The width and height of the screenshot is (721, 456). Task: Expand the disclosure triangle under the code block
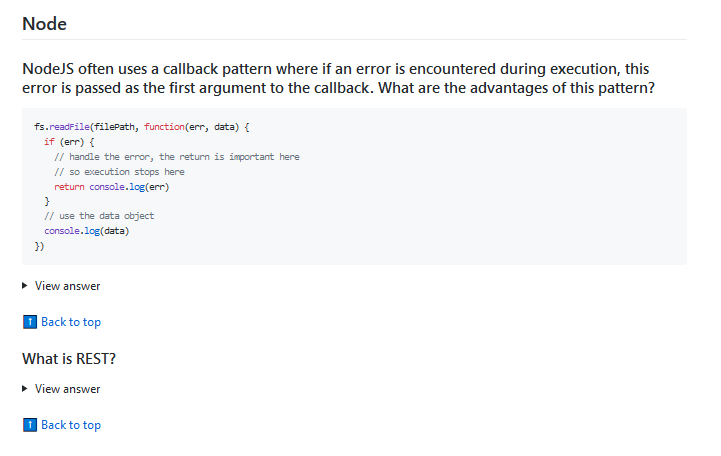[25, 286]
